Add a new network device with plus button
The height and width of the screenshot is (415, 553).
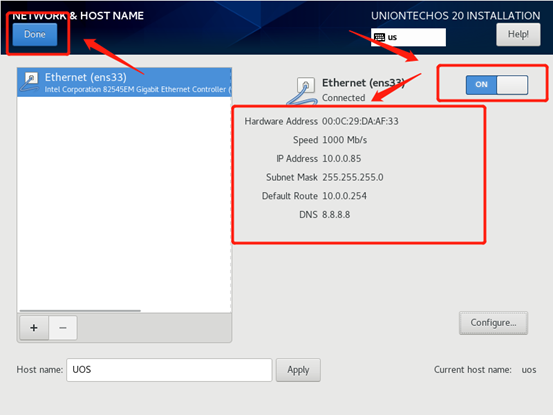[34, 328]
